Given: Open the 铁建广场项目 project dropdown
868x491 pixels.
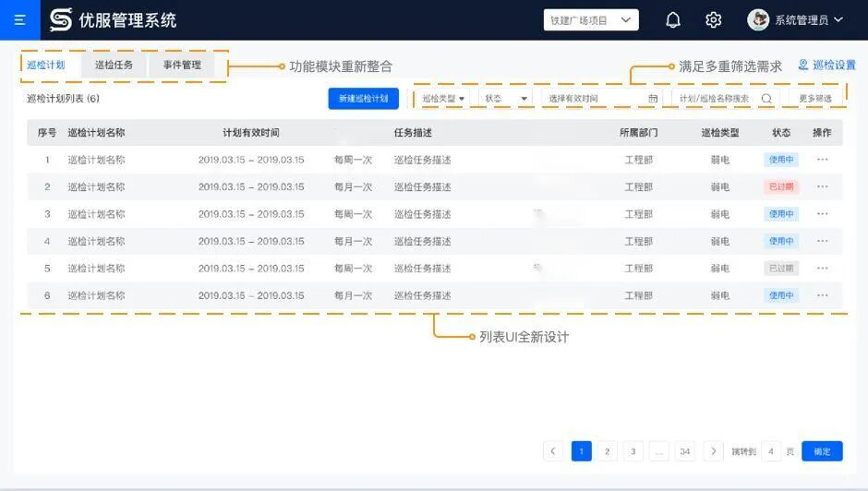Looking at the screenshot, I should tap(591, 20).
